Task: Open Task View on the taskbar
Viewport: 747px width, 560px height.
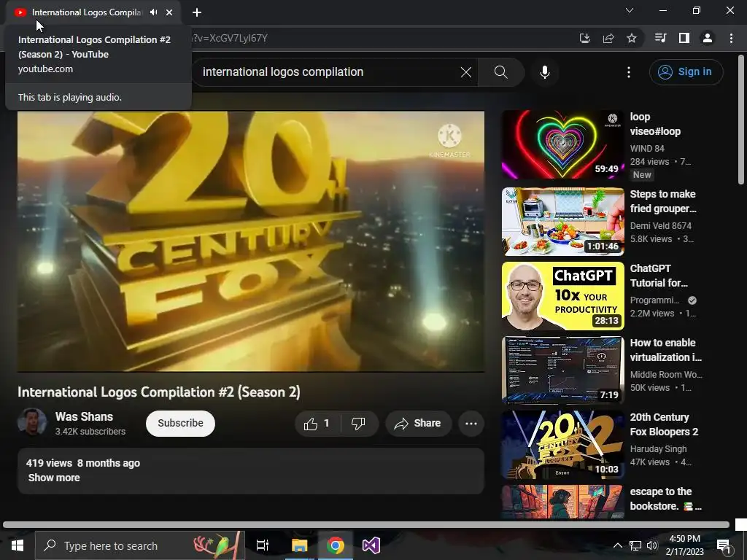Action: [263, 545]
